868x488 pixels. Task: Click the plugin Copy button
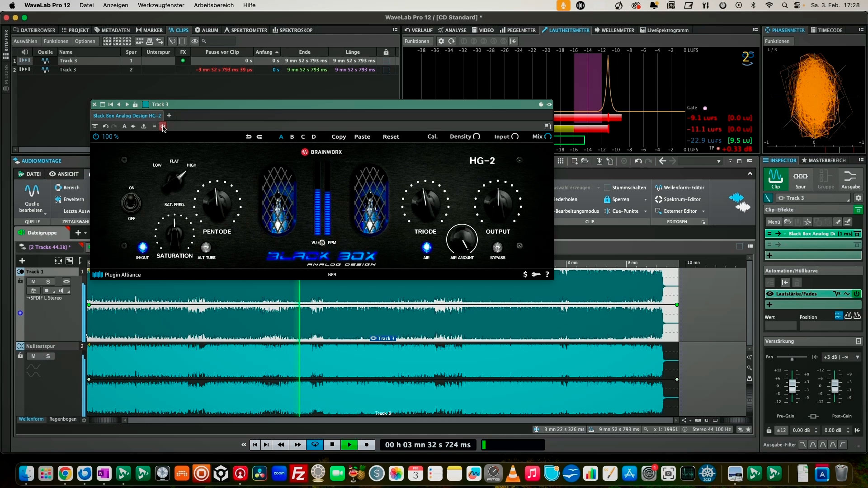pyautogui.click(x=339, y=136)
